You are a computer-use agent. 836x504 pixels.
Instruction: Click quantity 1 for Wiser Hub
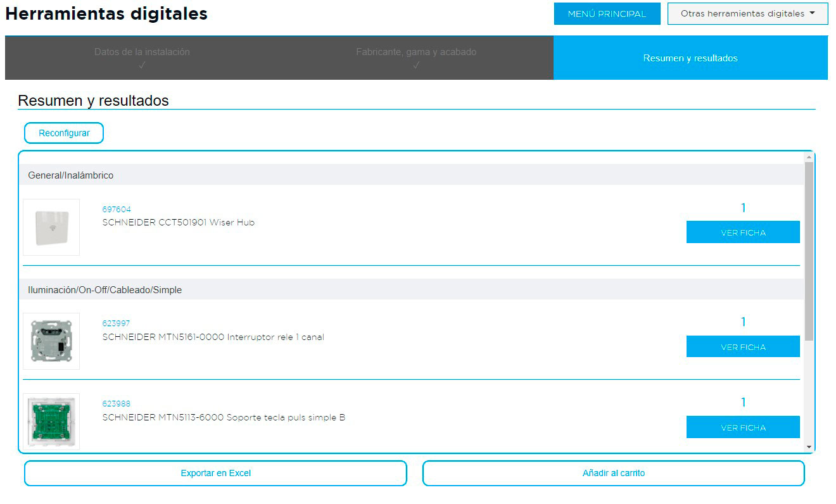[x=744, y=208]
